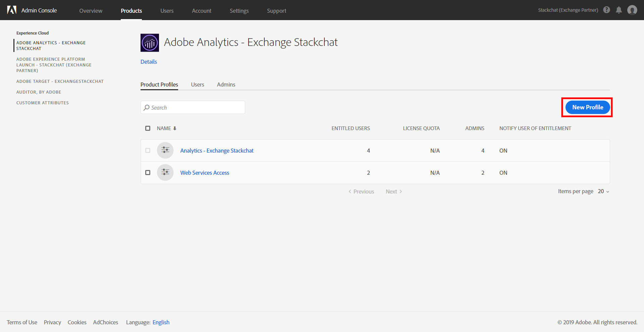The image size is (644, 332).
Task: Open the Details link
Action: [149, 62]
